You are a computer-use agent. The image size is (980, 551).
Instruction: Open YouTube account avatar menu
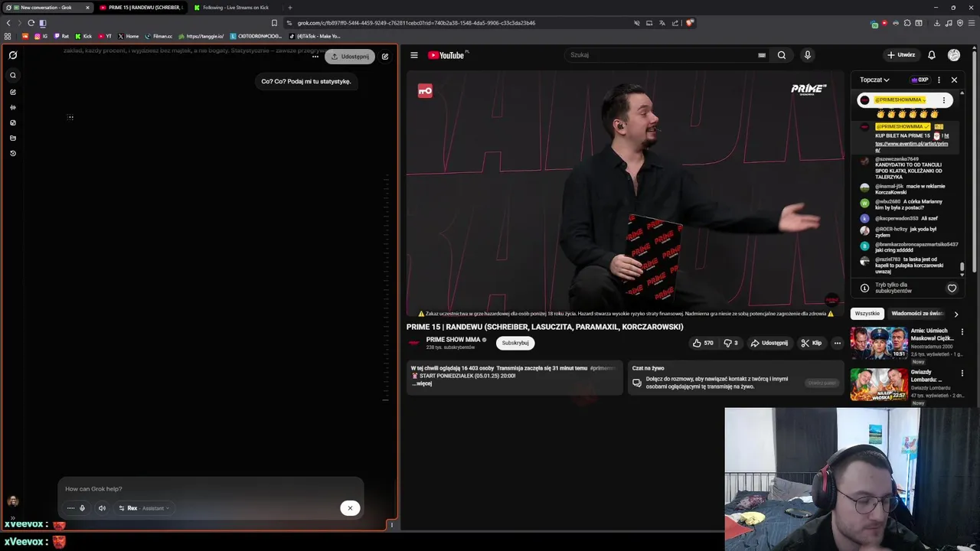(954, 55)
